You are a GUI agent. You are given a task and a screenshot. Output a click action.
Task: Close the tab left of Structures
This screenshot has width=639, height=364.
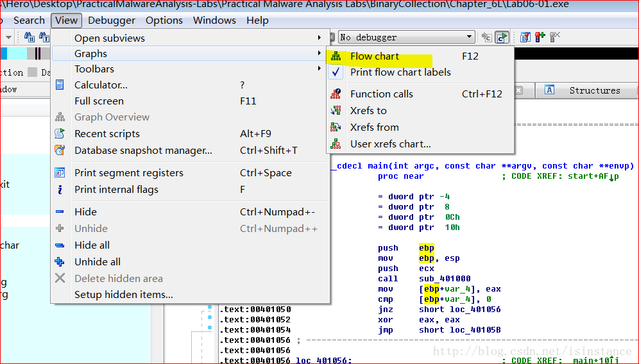coord(518,90)
